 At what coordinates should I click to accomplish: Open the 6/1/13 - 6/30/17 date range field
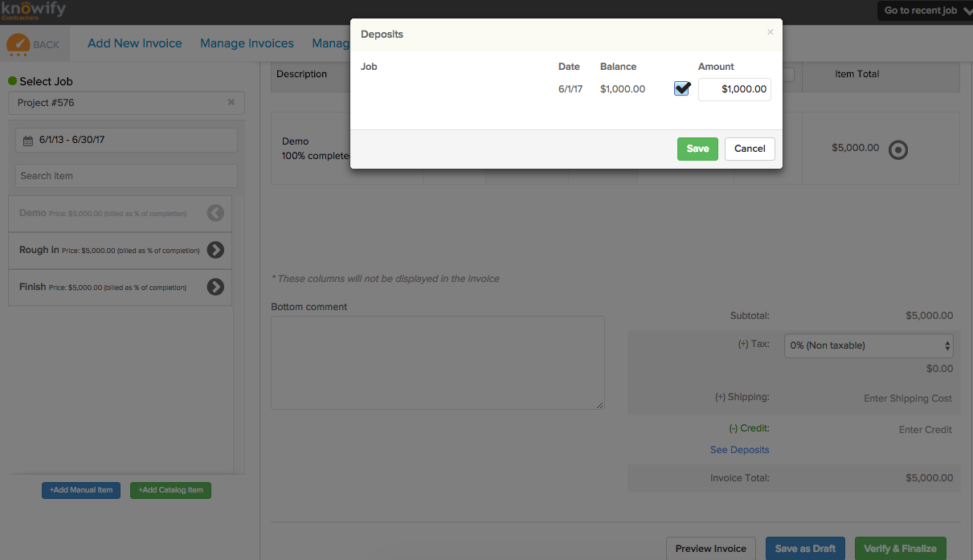[x=126, y=140]
